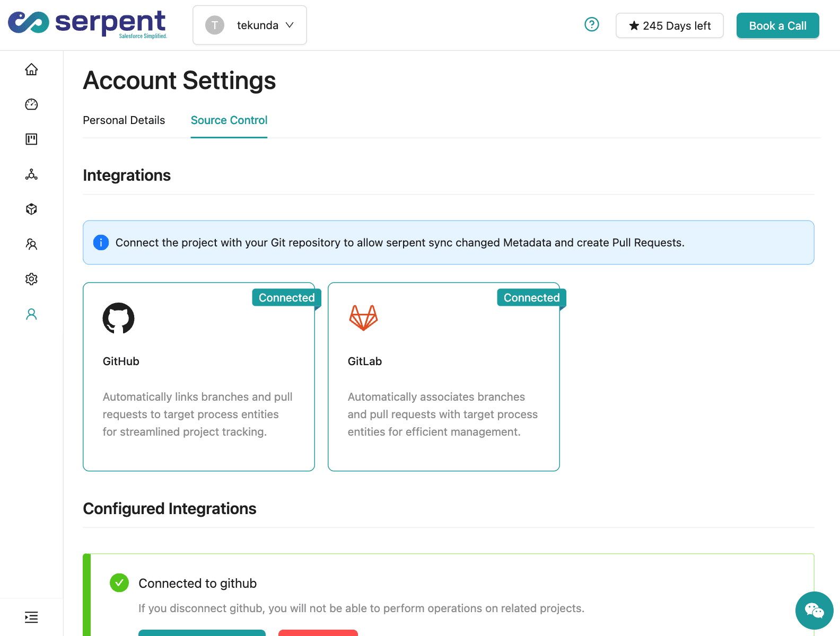Select the Source Control tab

(x=229, y=120)
